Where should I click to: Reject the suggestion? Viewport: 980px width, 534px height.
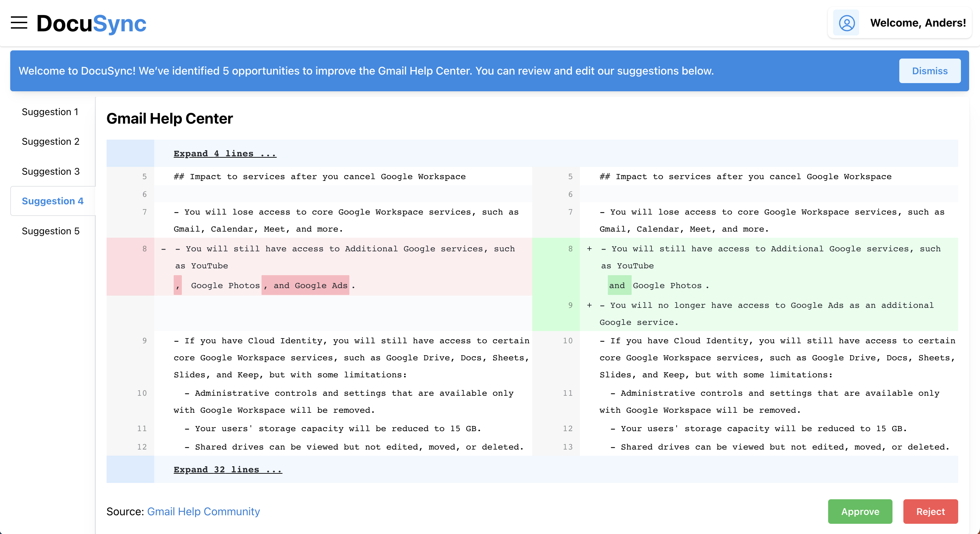click(x=931, y=512)
